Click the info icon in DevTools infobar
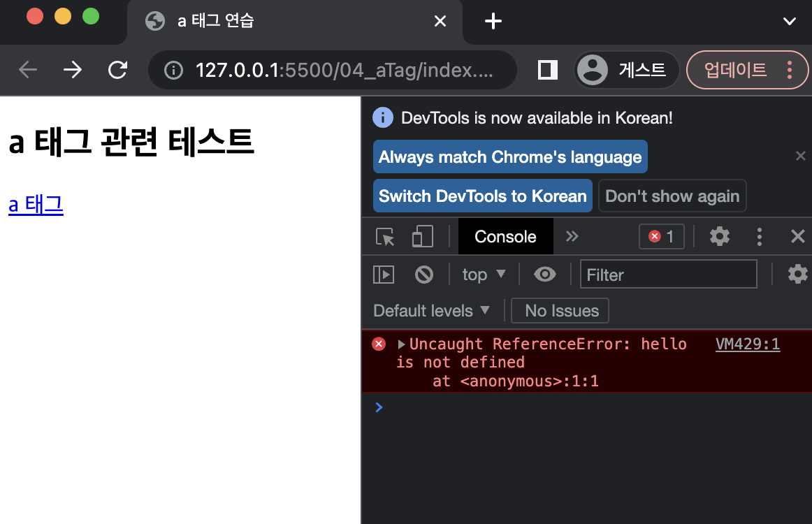Screen dimensions: 812x524 tap(383, 118)
